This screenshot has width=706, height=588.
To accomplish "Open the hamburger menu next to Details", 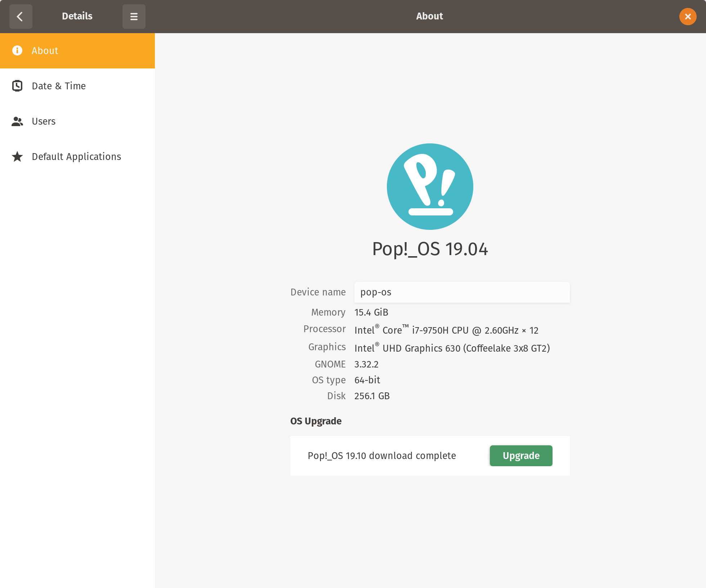I will point(134,16).
